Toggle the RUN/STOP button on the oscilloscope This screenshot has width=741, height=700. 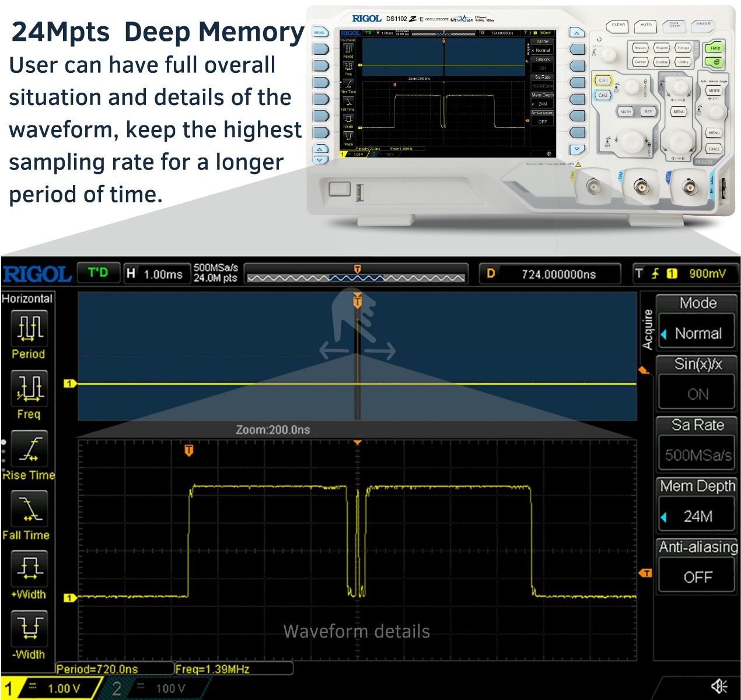[x=674, y=27]
